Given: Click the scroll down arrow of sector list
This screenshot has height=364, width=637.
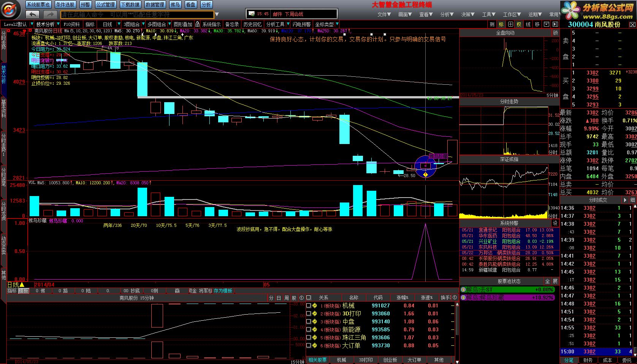Looking at the screenshot, I should pos(457,361).
